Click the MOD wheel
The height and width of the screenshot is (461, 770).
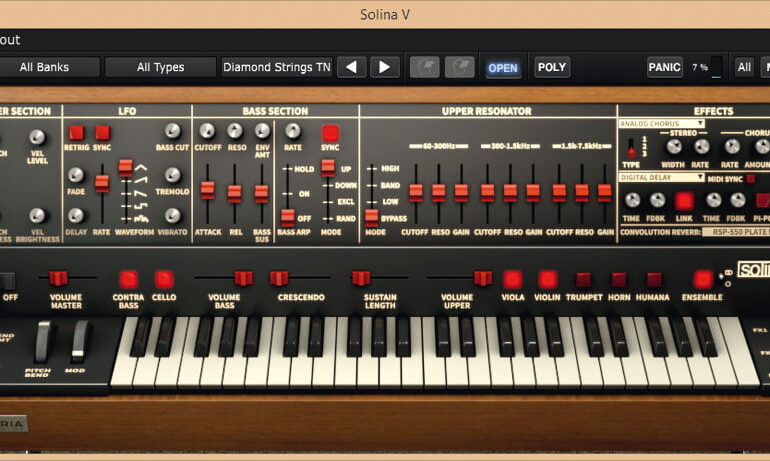click(79, 342)
